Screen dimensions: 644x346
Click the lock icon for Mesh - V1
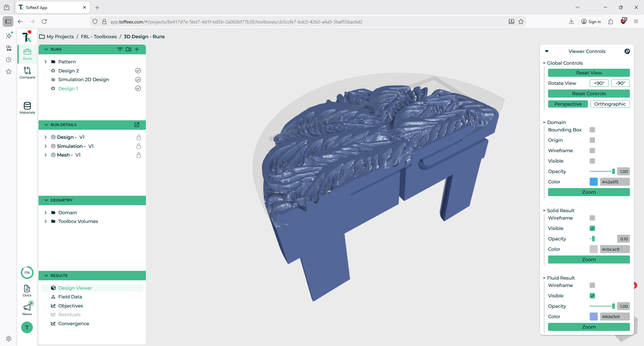point(139,155)
